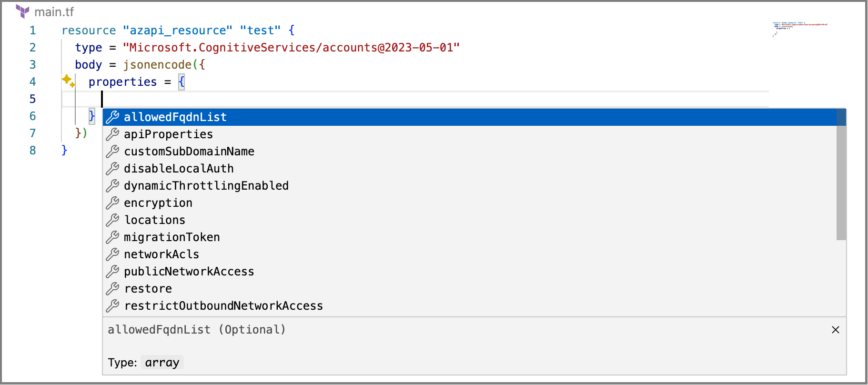Select the apiProperties suggestion
This screenshot has width=868, height=385.
point(168,134)
